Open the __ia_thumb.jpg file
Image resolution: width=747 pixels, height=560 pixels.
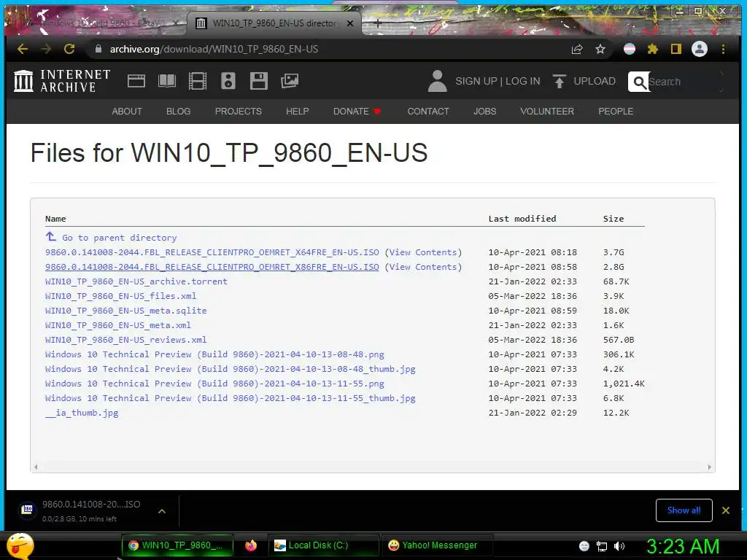[x=82, y=413]
